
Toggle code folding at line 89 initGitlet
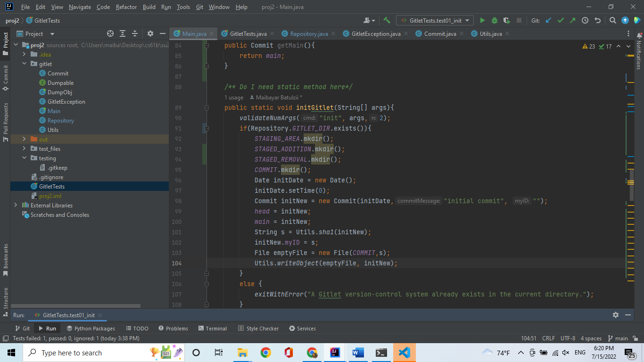[206, 108]
